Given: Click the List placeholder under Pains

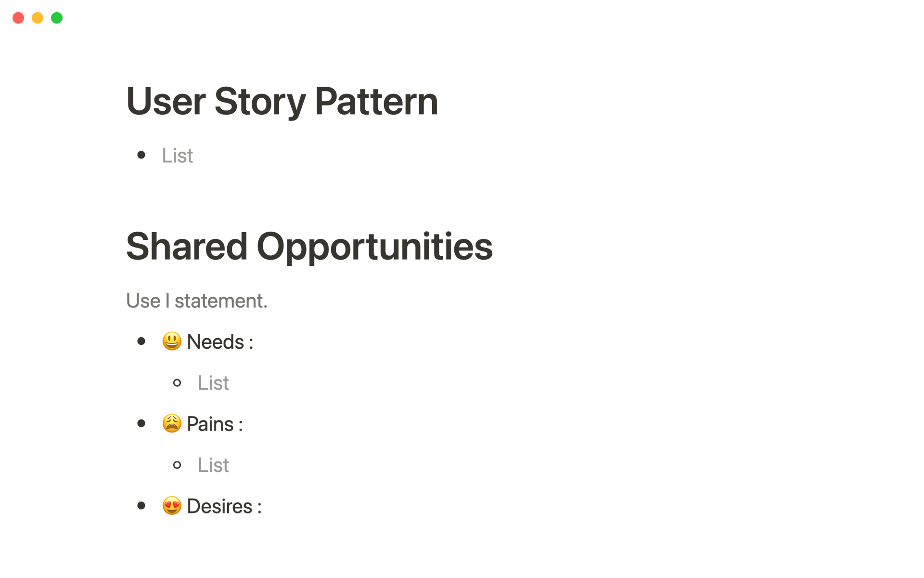Looking at the screenshot, I should point(213,465).
